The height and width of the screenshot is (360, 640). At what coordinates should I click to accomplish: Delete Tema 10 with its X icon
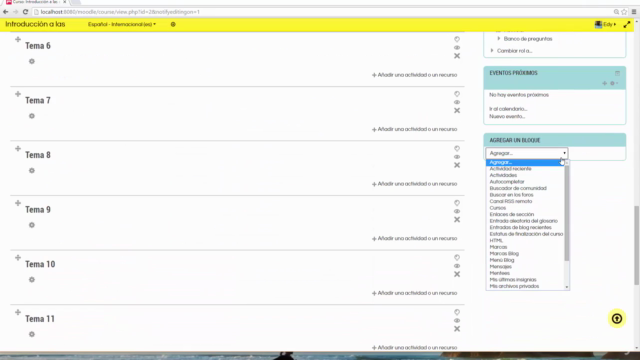pyautogui.click(x=457, y=274)
